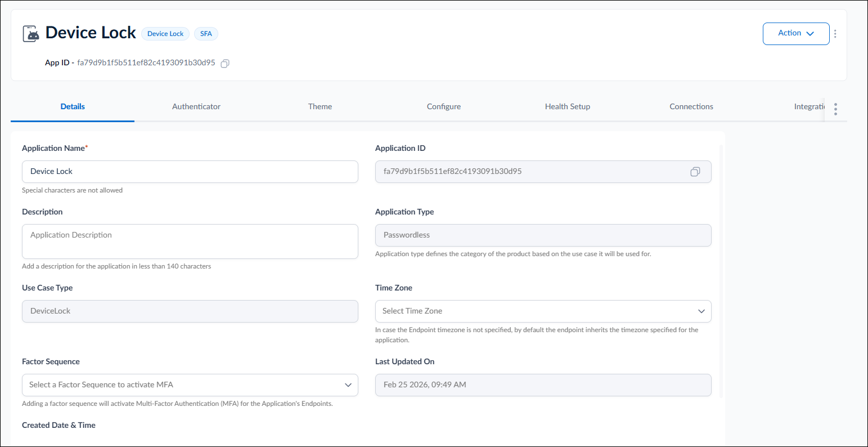Screen dimensions: 868x447
Task: Click the 140 characters description hint
Action: pos(116,266)
